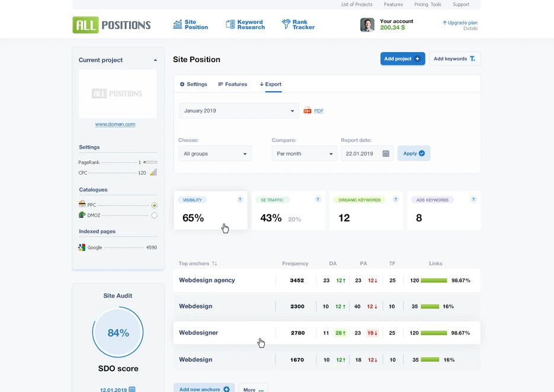Open the Site Position chart icon

tap(178, 24)
